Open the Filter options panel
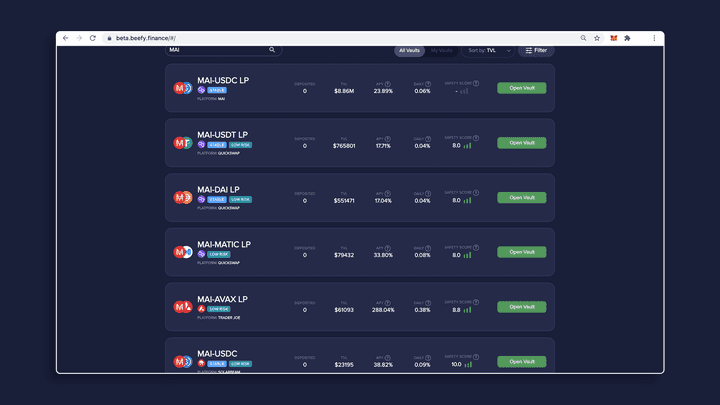 [536, 50]
